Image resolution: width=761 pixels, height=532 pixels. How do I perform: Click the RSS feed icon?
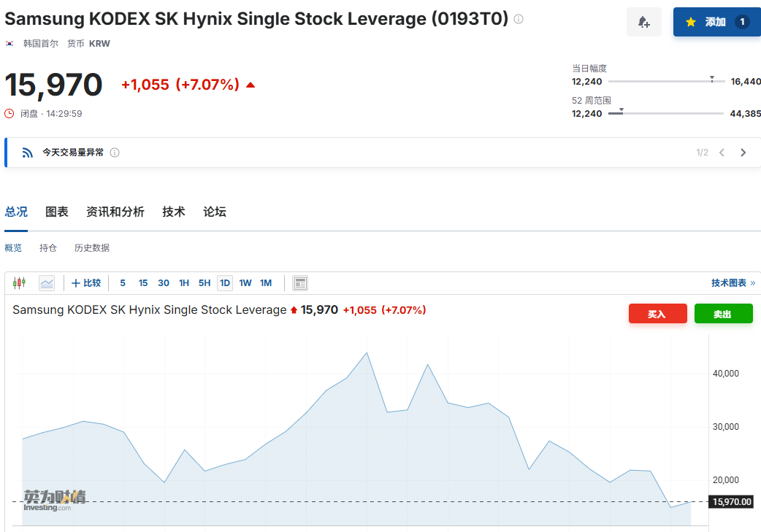27,153
